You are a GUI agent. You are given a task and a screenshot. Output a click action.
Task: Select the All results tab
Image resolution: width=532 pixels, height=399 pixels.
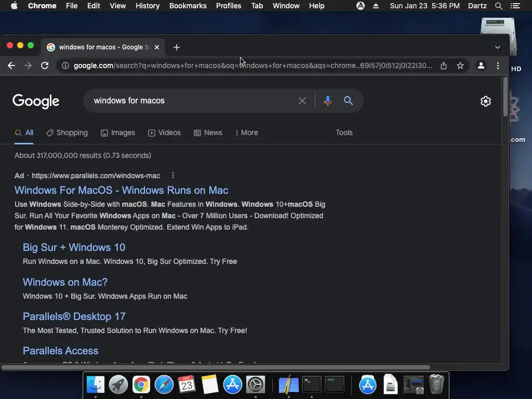point(24,132)
